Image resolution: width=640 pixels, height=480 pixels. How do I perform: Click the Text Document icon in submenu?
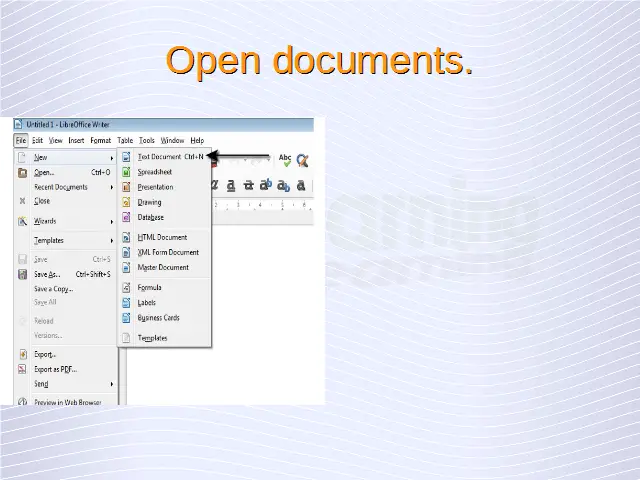point(126,157)
